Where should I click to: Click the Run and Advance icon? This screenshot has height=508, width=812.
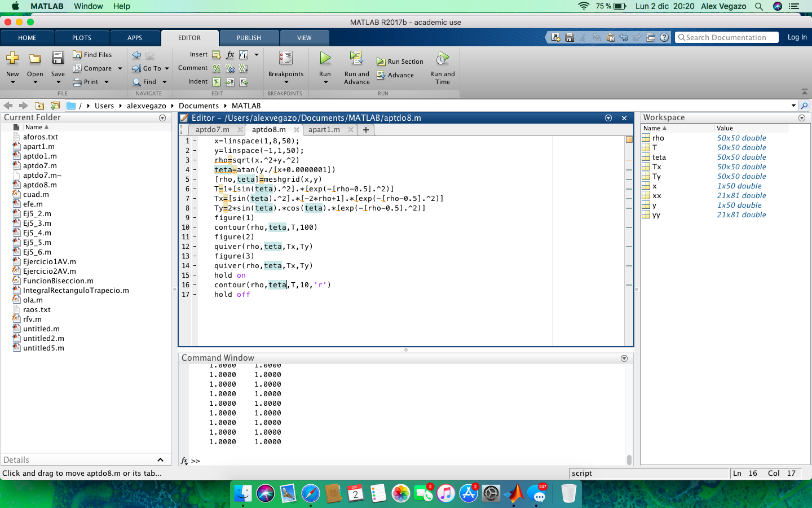pos(356,58)
